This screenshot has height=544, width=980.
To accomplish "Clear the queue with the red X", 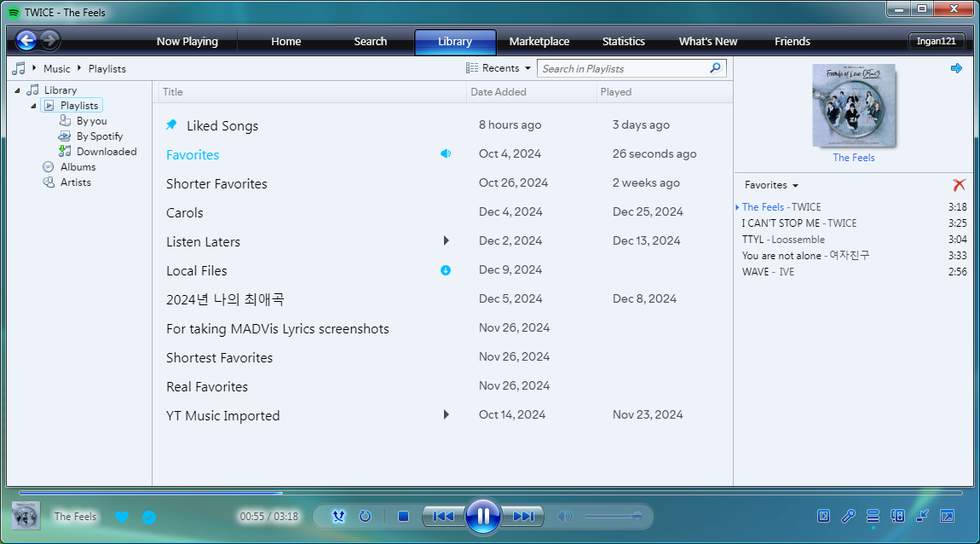I will coord(959,184).
